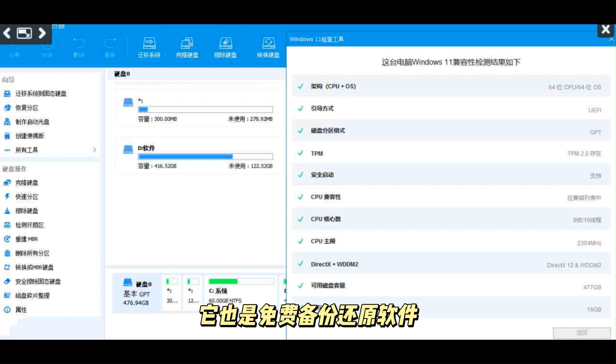
Task: Select the 30… partition block in disk map
Action: click(172, 293)
